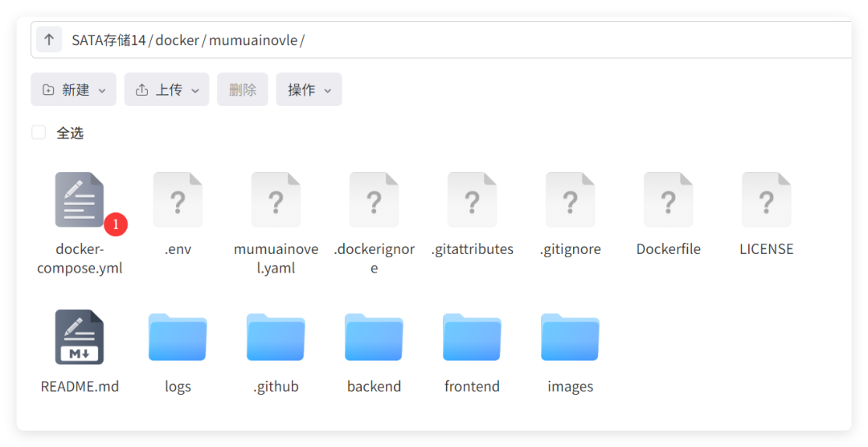Open the images folder icon

570,338
